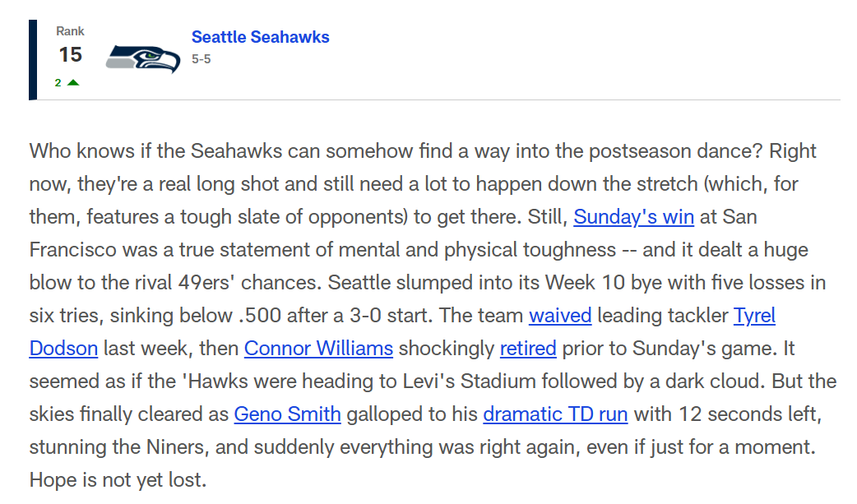Click the rank change number 2
857x504 pixels.
(x=58, y=83)
